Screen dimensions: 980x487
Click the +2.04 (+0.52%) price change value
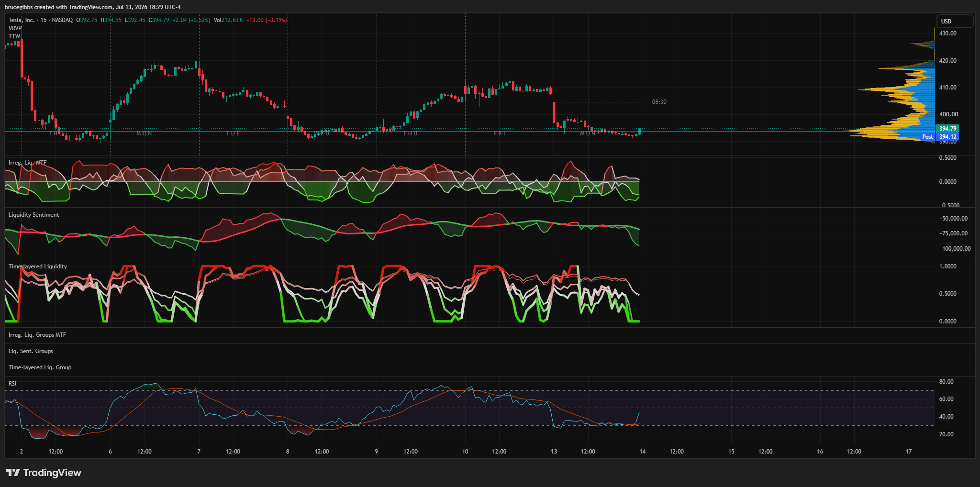pos(191,20)
